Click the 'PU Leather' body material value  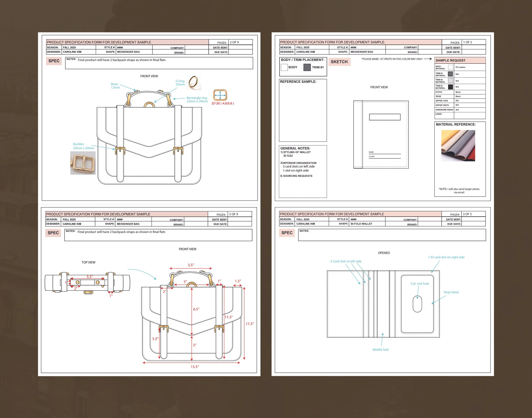pyautogui.click(x=460, y=67)
